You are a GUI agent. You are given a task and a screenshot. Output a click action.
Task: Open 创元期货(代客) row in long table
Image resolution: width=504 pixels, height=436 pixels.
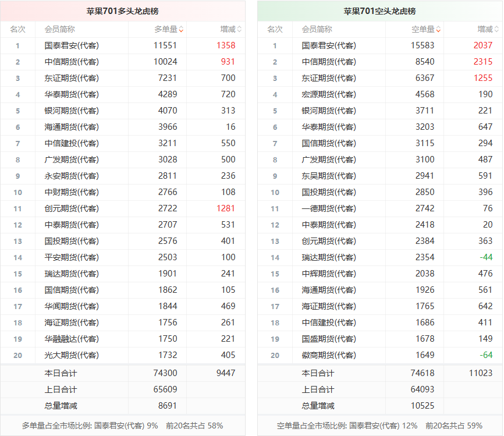tap(123, 208)
